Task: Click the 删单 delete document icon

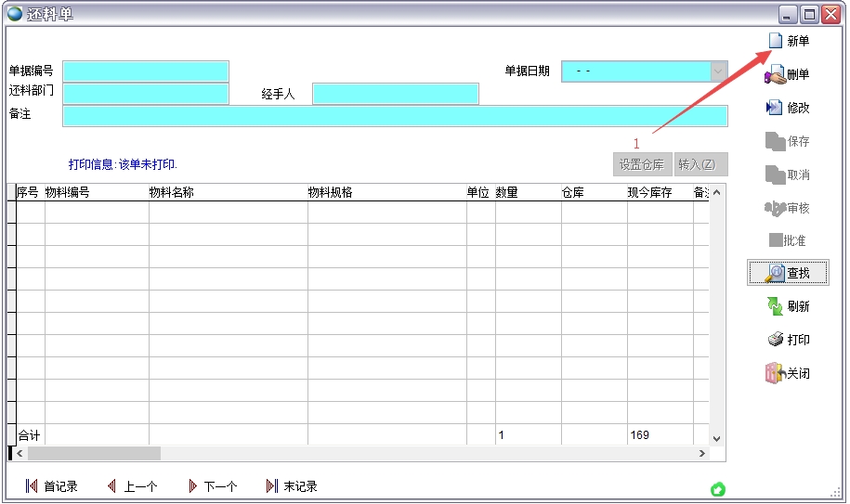Action: (x=775, y=74)
